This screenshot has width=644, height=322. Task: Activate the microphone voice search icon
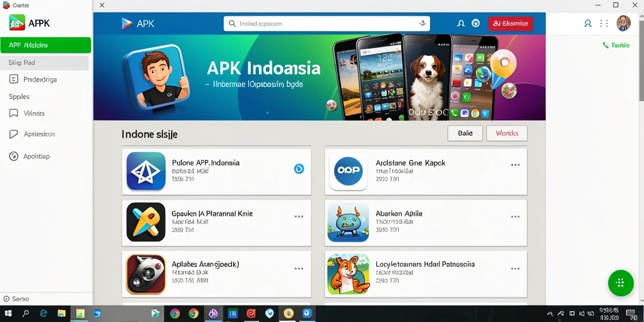coord(422,23)
